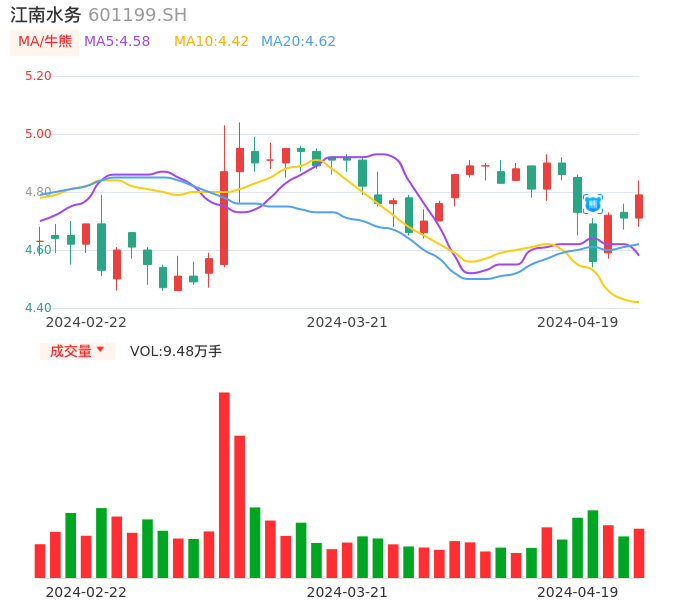Click the 2024-04-19 date on price axis
The height and width of the screenshot is (606, 686).
pos(578,322)
